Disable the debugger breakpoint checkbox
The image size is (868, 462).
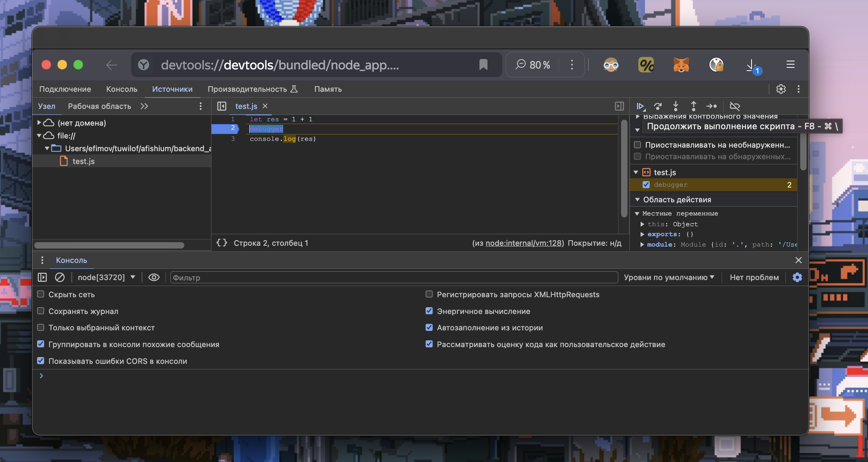646,185
